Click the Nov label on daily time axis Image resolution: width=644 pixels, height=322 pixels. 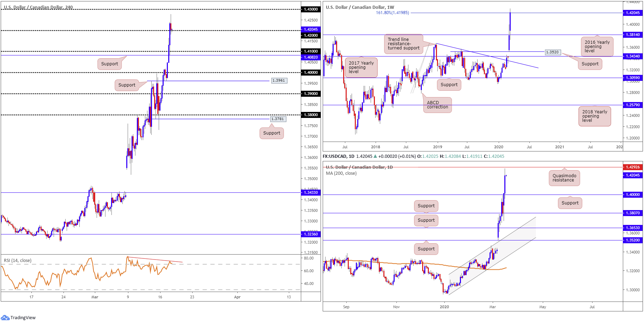click(396, 307)
